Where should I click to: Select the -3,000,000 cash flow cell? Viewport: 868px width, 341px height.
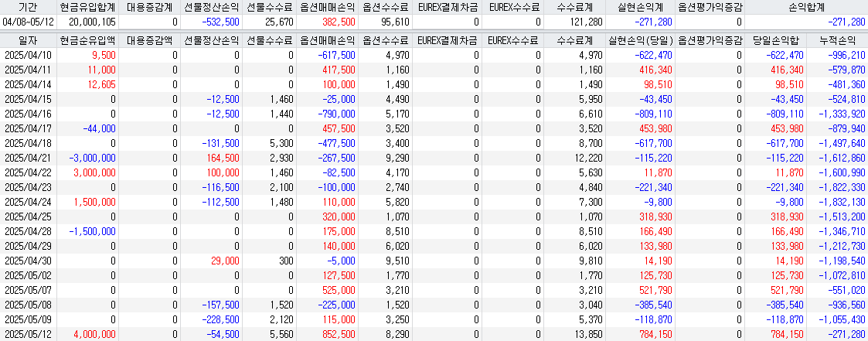93,158
